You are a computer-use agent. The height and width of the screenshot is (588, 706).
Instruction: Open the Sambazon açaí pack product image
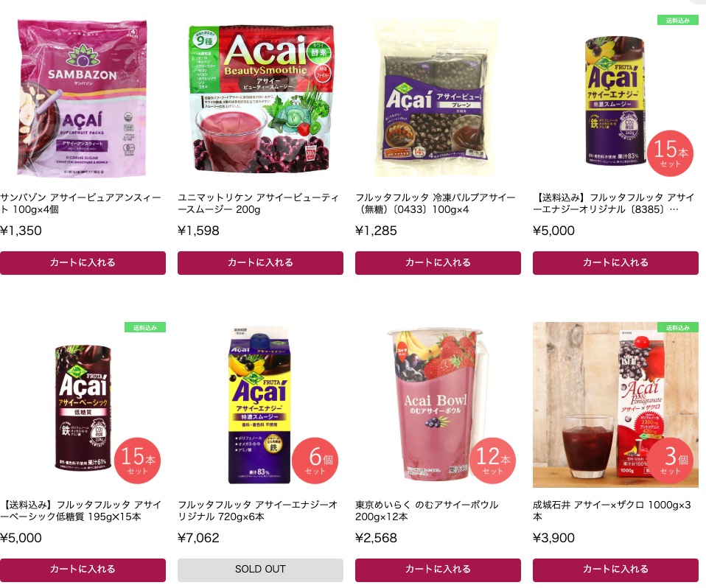[83, 98]
